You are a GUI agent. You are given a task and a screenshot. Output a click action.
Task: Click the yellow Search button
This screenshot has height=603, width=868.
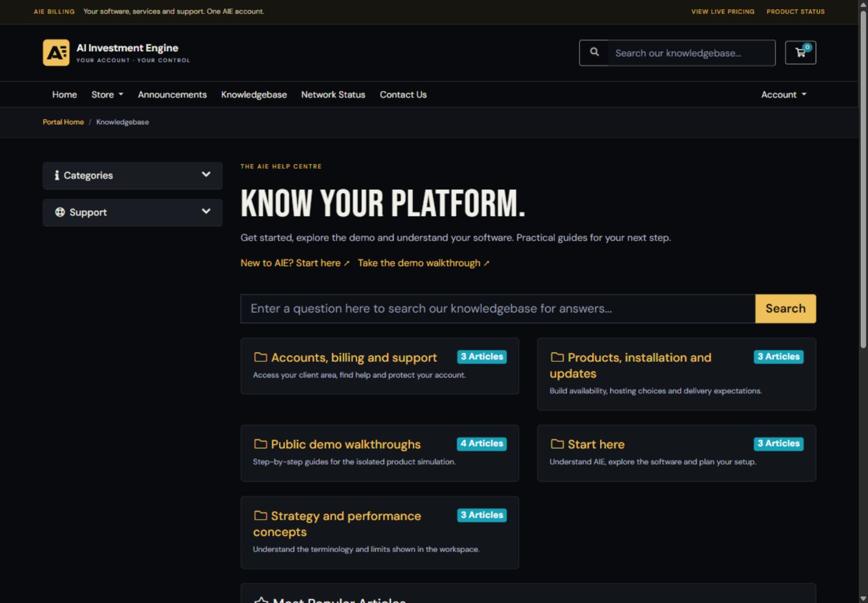(x=786, y=309)
